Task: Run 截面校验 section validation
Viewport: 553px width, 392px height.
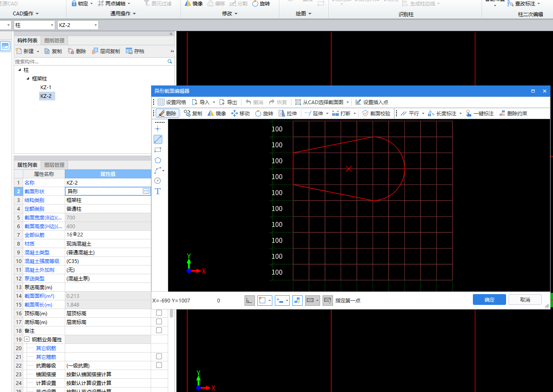Action: pos(376,113)
